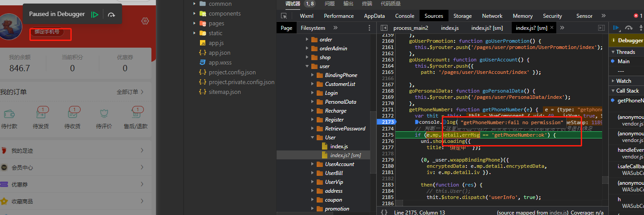Viewport: 644px width, 215px height.
Task: Switch to the 代码质量 code quality tab
Action: tap(391, 4)
